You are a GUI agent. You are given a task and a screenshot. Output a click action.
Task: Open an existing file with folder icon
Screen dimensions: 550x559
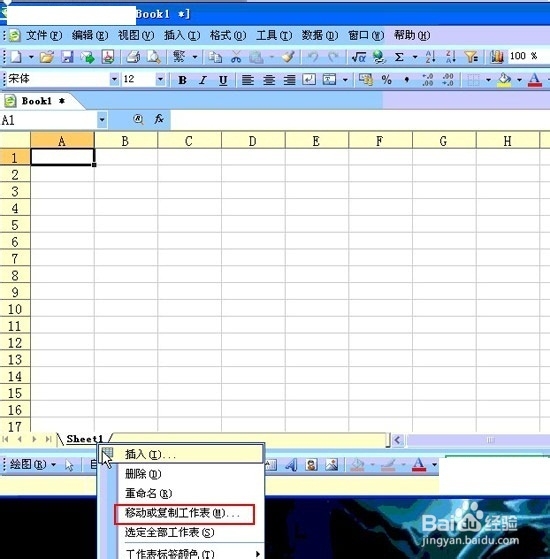click(x=47, y=57)
